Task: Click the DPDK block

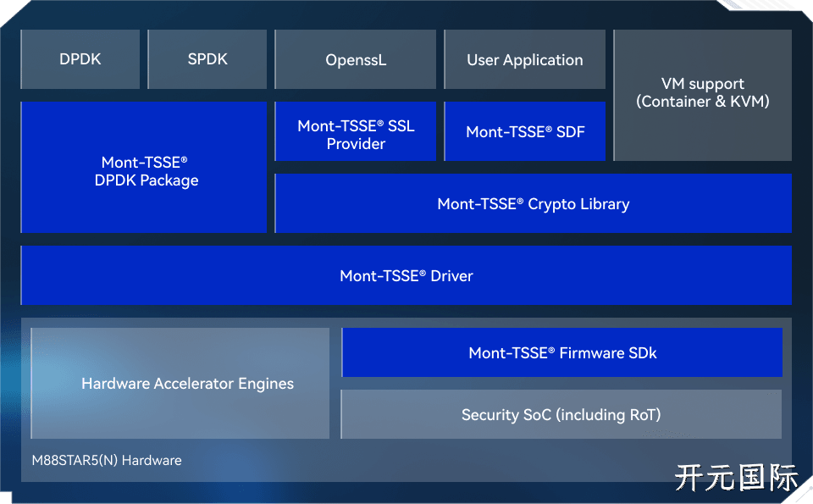Action: (x=80, y=59)
